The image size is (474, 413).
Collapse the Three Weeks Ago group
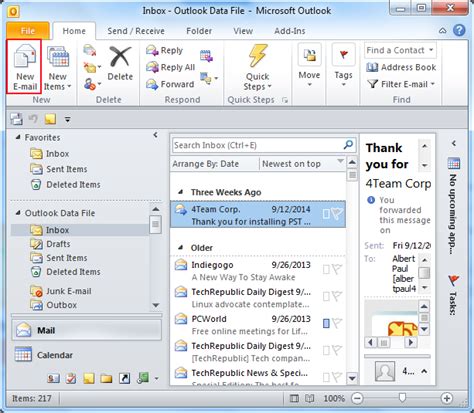(x=180, y=192)
